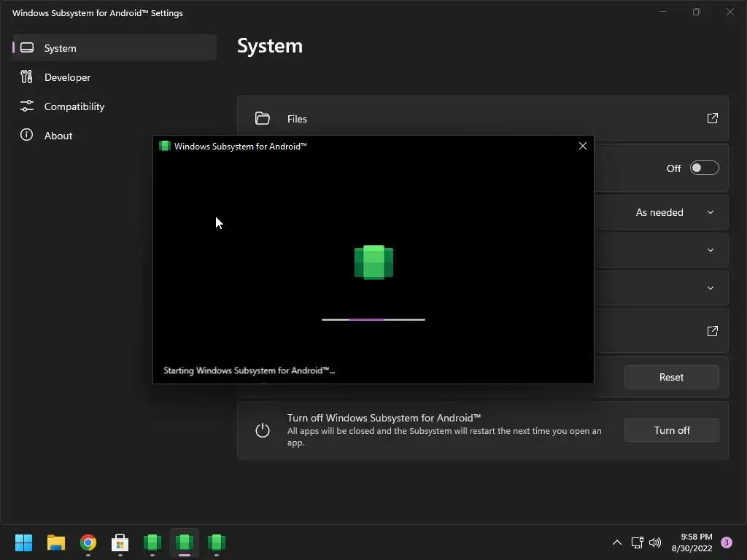The image size is (747, 560).
Task: Close the Settings window
Action: point(729,12)
